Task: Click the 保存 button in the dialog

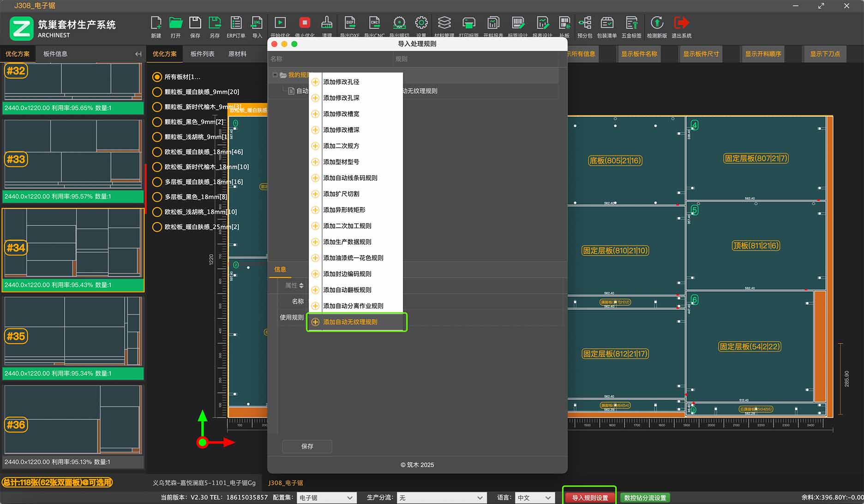Action: [x=307, y=446]
